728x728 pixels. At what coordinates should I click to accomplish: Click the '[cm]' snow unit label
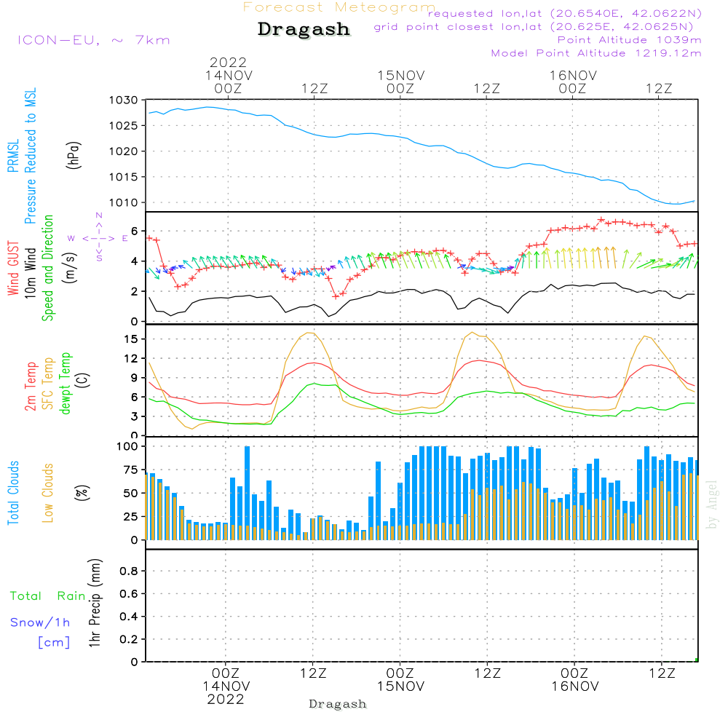(54, 643)
